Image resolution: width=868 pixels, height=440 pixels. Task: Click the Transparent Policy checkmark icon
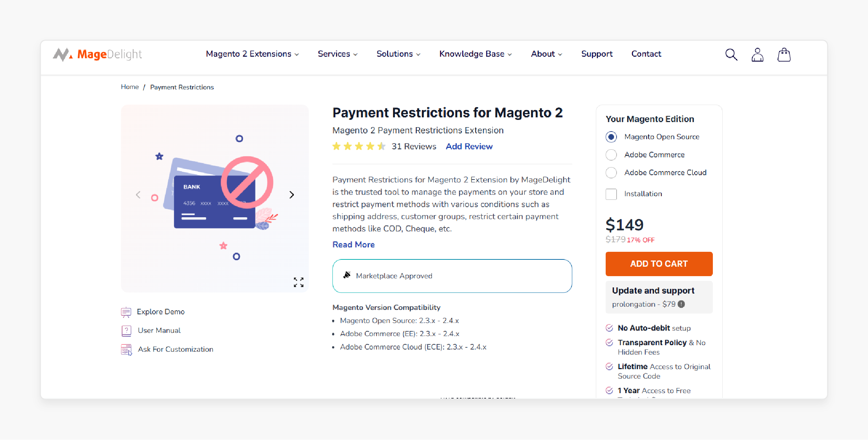(609, 343)
